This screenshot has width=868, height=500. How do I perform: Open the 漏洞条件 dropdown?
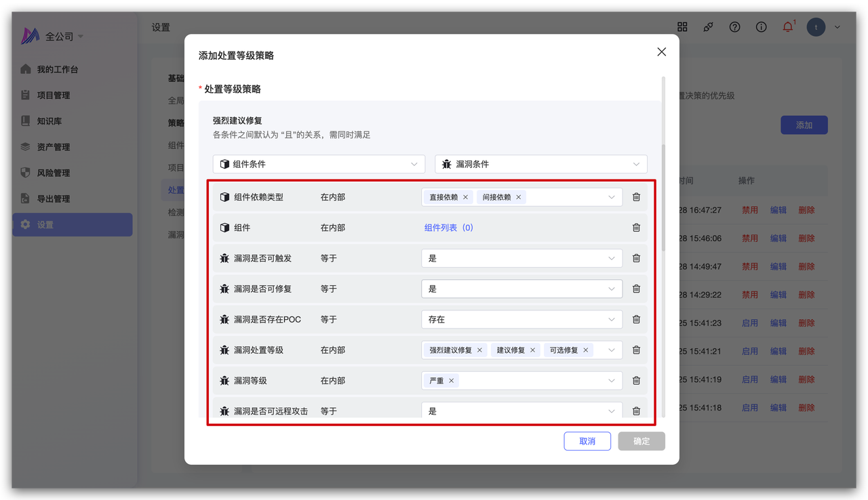click(x=540, y=164)
